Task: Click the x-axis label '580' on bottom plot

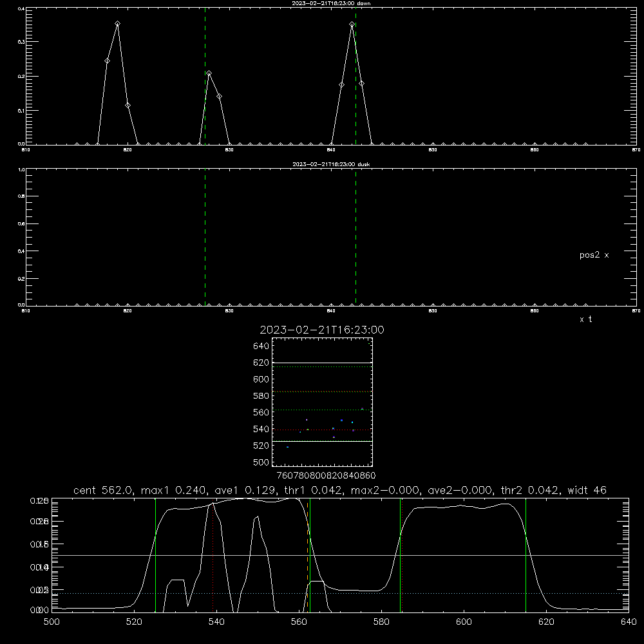Action: coord(381,622)
